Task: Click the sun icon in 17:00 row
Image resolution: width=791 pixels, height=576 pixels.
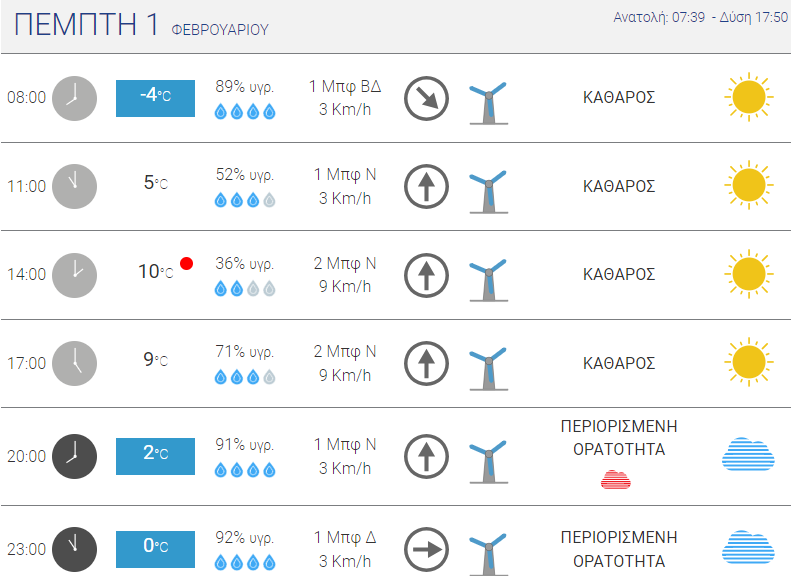Action: (x=749, y=362)
